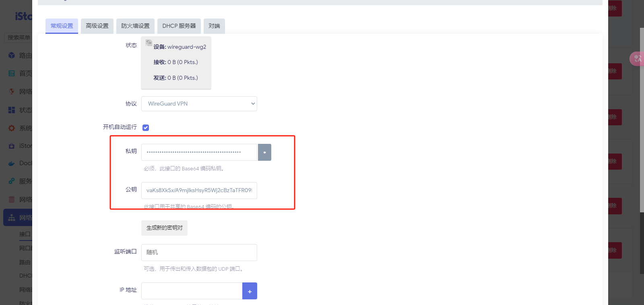Image resolution: width=644 pixels, height=305 pixels.
Task: Click the gear icon for 系统 in sidebar
Action: [12, 128]
